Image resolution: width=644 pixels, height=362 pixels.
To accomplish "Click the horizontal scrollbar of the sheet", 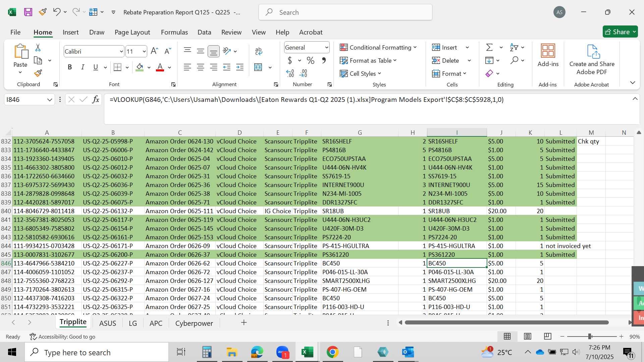I will coord(506,322).
